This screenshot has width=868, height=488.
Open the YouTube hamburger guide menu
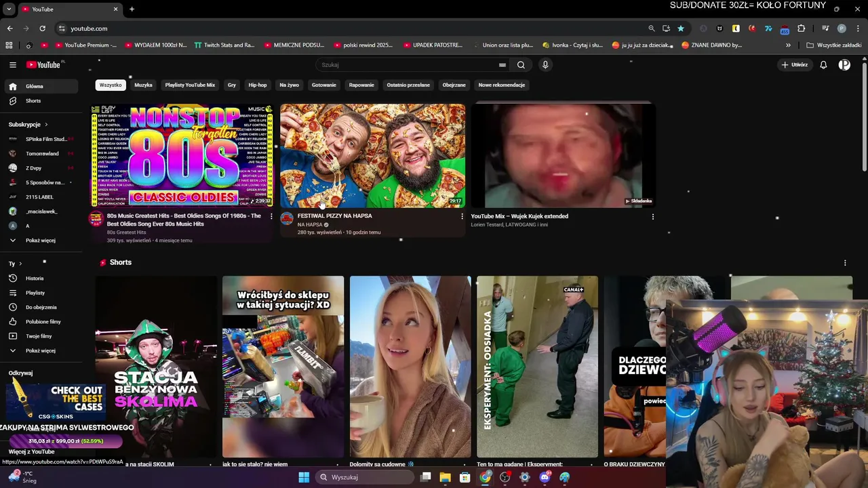pyautogui.click(x=13, y=64)
